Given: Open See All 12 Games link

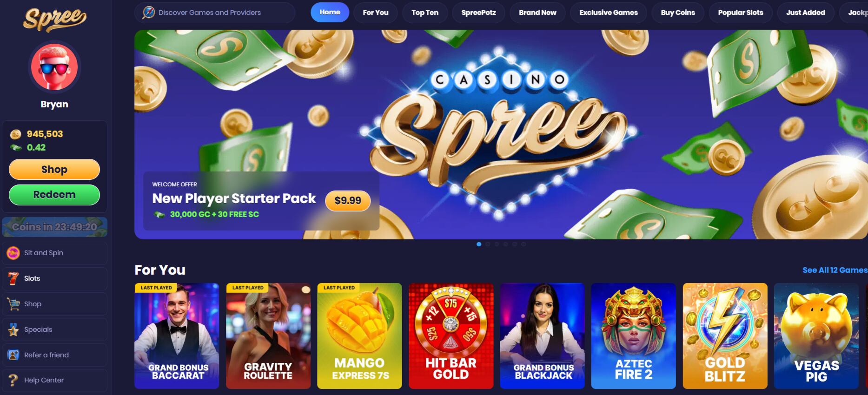Looking at the screenshot, I should click(x=835, y=270).
